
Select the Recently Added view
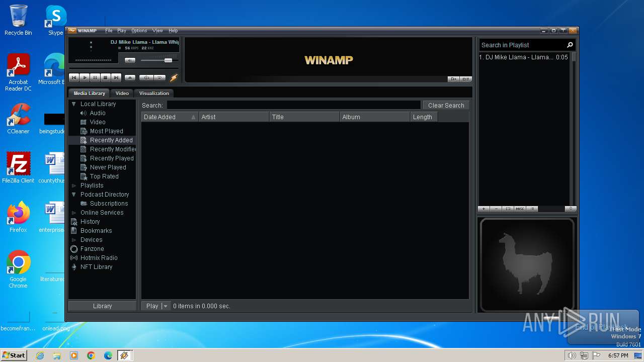pos(111,140)
